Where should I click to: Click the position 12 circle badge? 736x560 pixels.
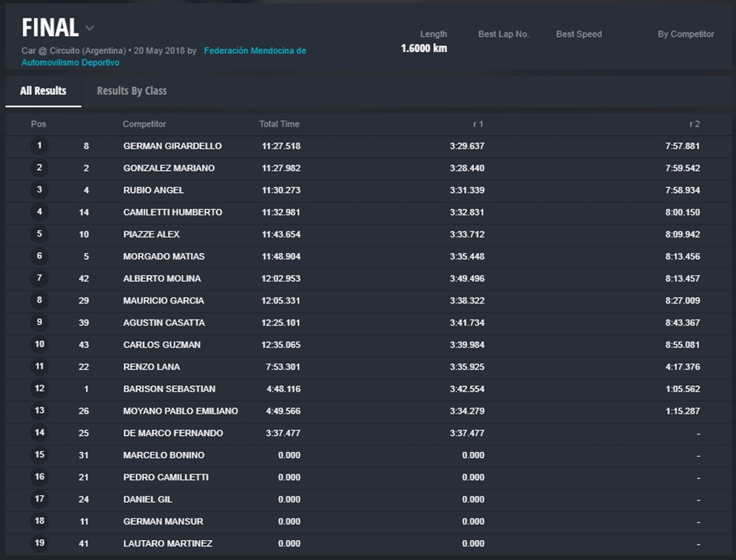coord(39,388)
